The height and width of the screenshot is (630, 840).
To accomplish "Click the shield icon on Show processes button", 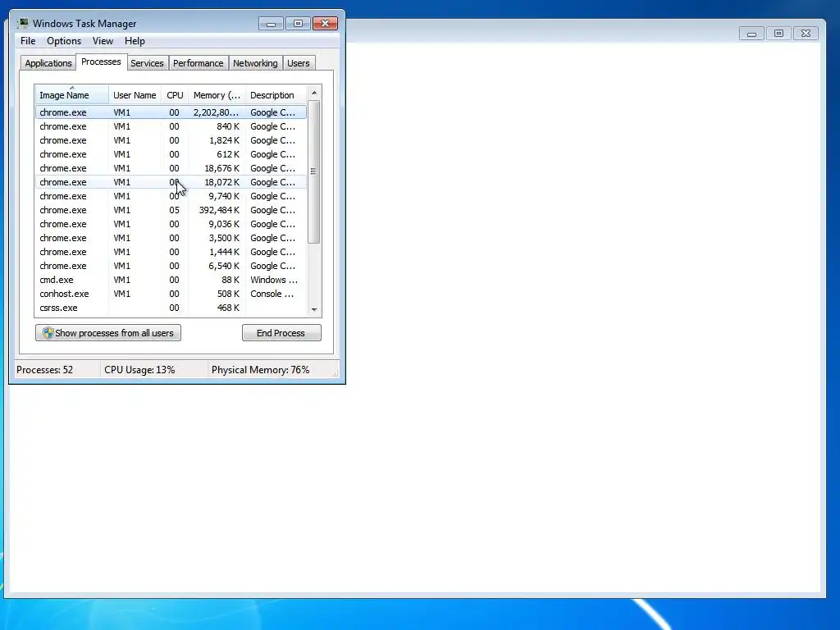I will click(48, 333).
